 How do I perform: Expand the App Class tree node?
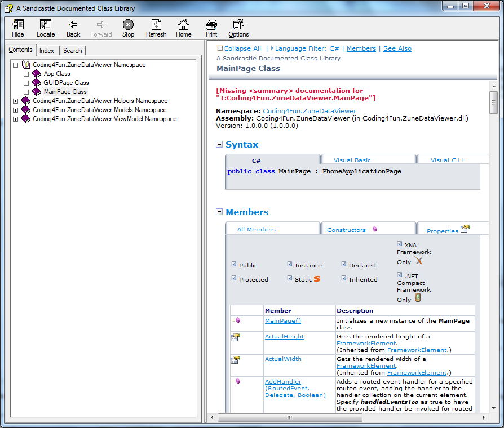point(26,74)
